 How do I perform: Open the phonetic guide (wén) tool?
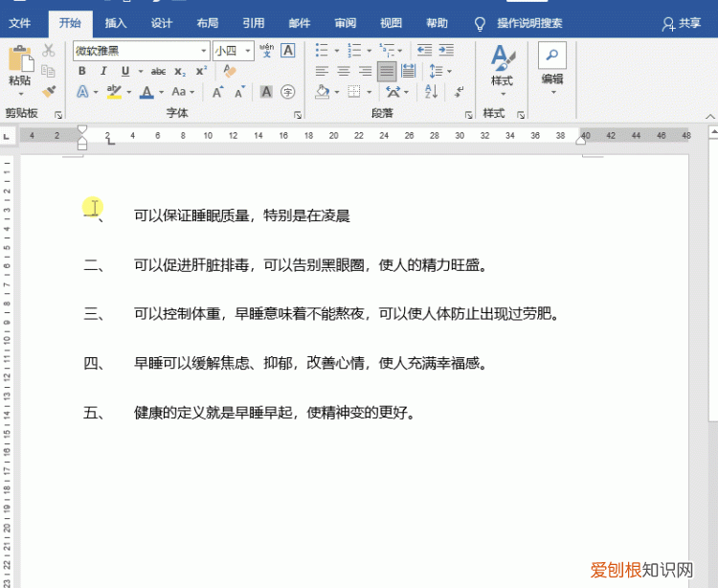tap(266, 51)
